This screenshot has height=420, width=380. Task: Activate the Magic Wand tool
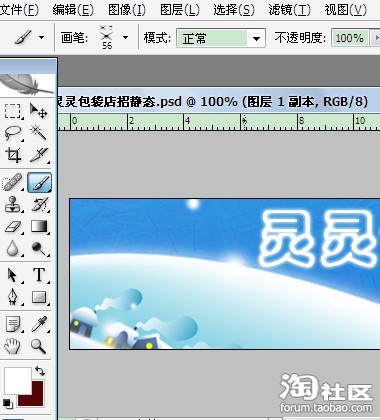pos(39,133)
